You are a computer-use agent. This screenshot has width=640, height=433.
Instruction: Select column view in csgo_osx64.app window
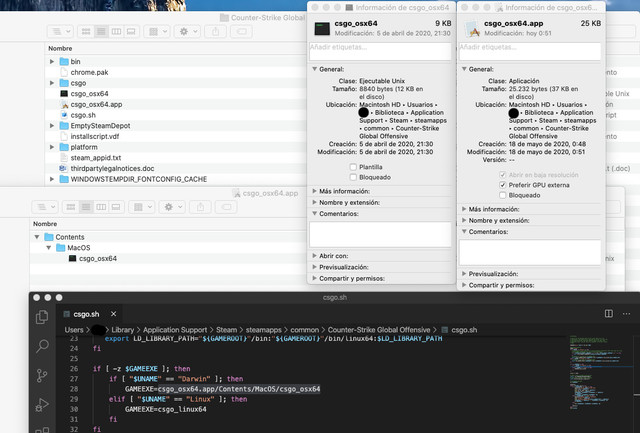101,207
